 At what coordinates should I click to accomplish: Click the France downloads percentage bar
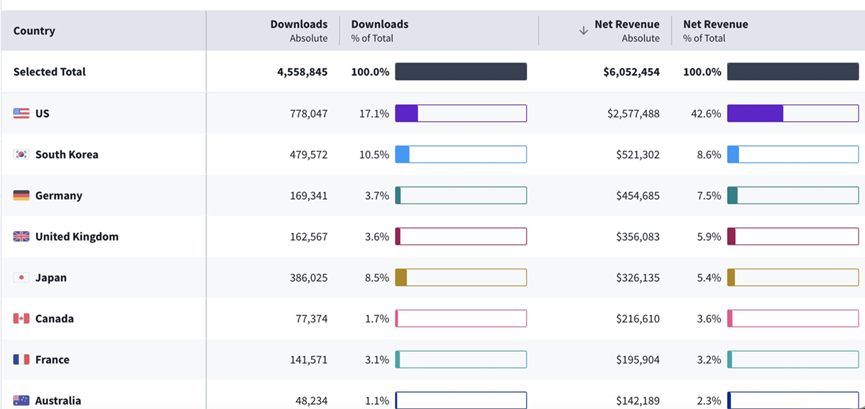(461, 360)
